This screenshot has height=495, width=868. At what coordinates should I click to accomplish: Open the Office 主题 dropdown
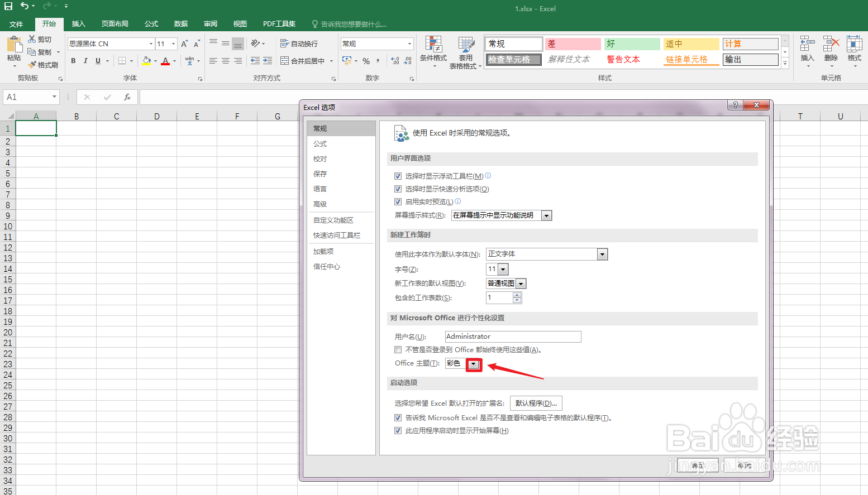pyautogui.click(x=474, y=364)
